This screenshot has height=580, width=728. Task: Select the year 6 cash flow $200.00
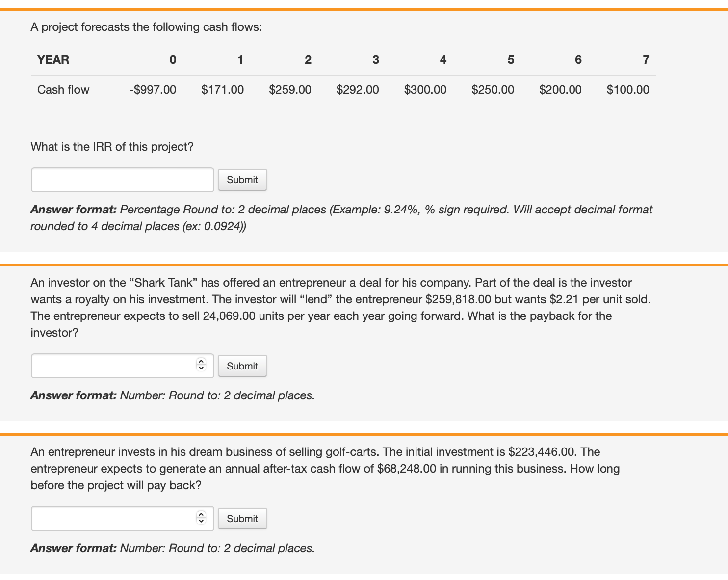click(x=560, y=90)
